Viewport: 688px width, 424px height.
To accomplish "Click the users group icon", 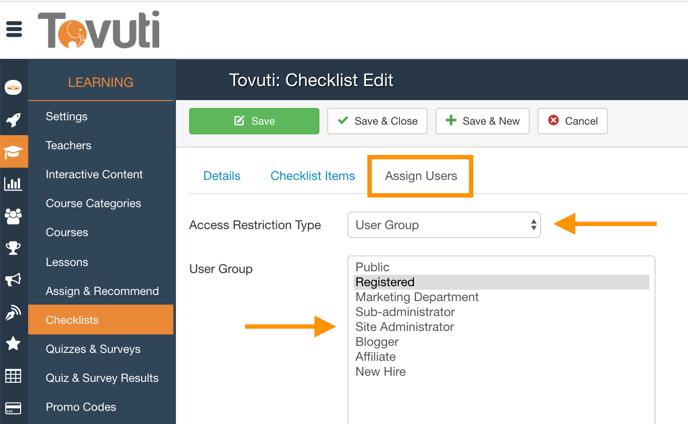I will (x=13, y=215).
